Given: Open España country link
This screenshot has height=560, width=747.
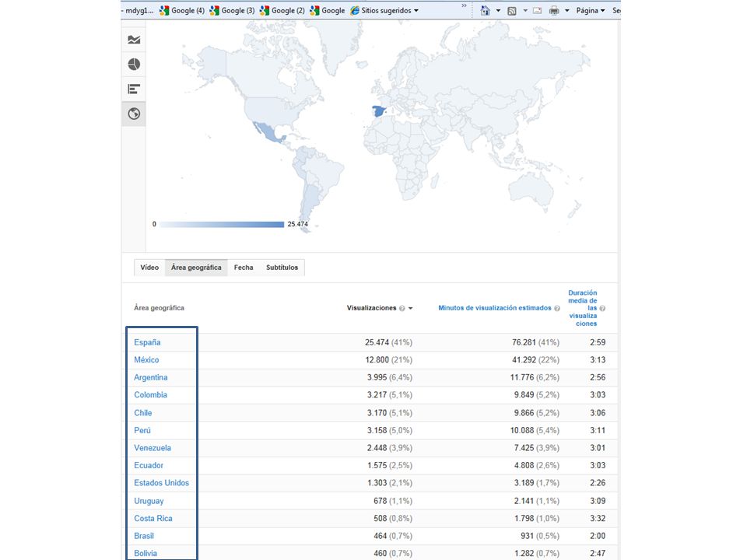Looking at the screenshot, I should tap(147, 342).
